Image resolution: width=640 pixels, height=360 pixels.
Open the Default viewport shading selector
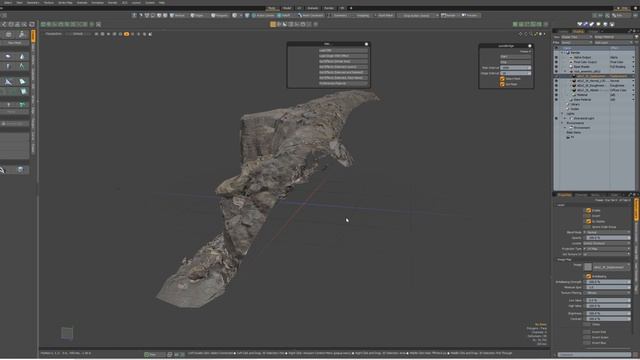coord(78,34)
